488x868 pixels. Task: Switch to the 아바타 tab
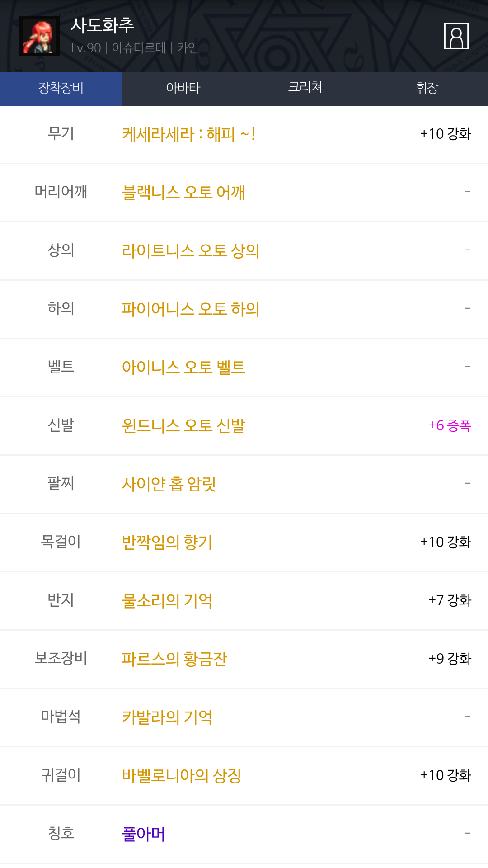click(x=183, y=88)
